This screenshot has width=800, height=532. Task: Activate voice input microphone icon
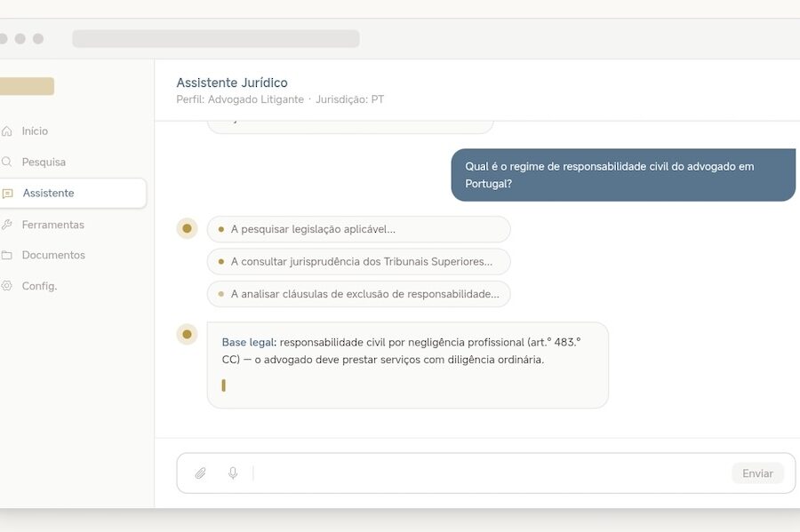point(233,473)
